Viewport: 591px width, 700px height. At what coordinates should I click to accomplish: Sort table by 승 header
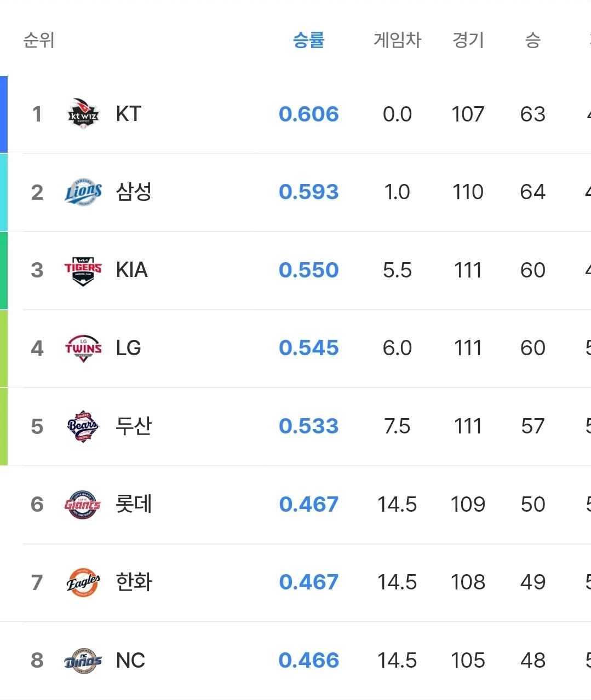pos(533,40)
